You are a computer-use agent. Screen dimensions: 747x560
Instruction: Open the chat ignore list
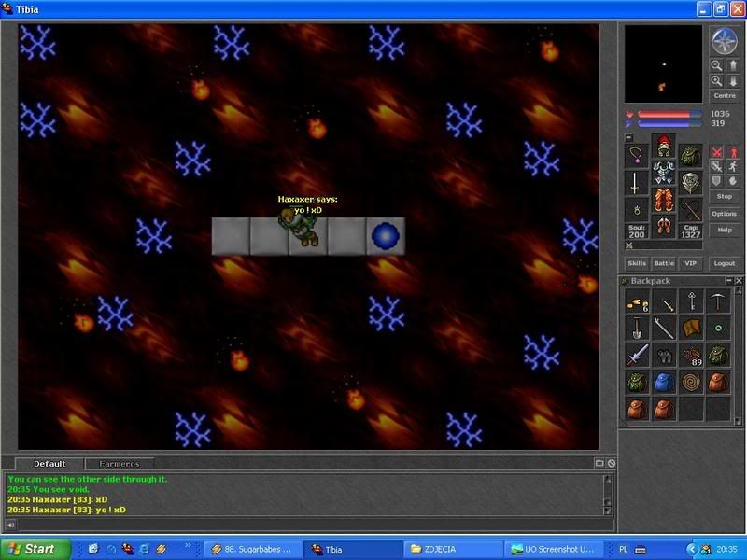[612, 463]
